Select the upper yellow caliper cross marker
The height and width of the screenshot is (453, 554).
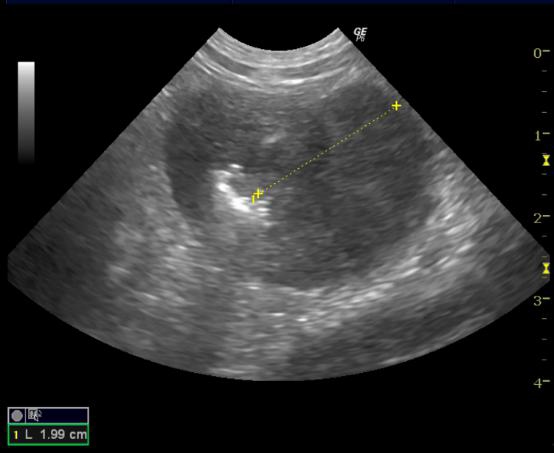point(396,106)
